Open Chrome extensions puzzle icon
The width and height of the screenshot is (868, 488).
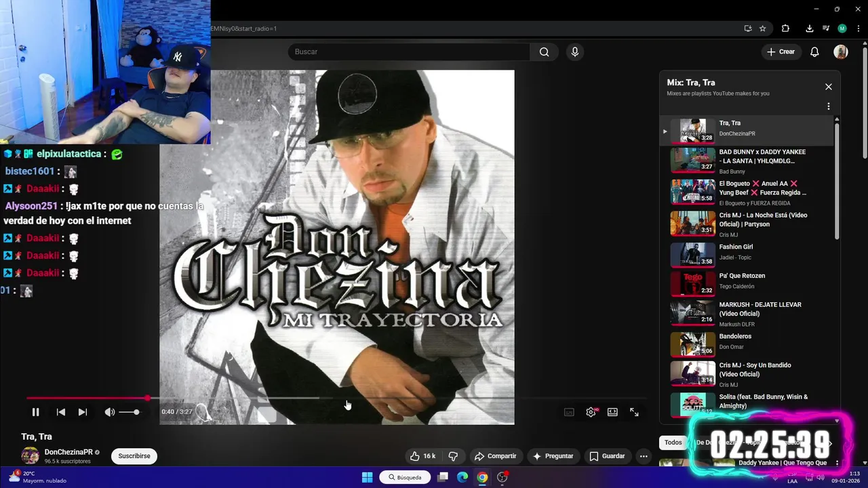785,28
